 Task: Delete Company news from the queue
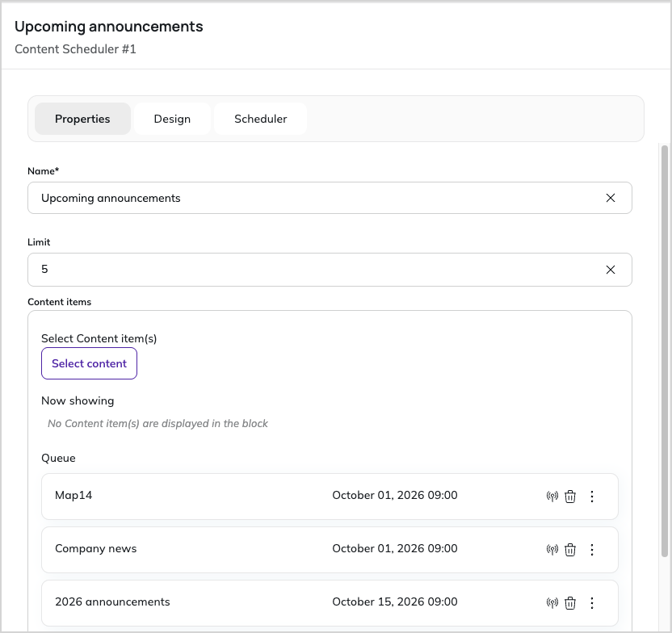(570, 550)
